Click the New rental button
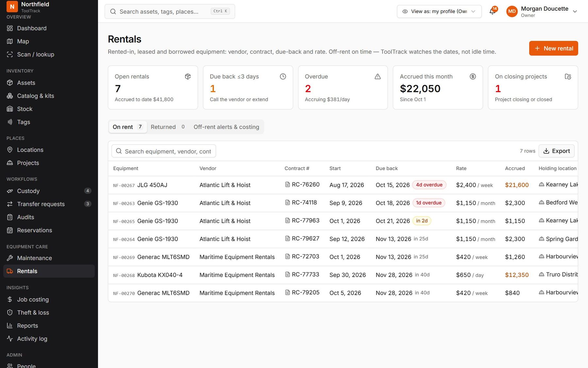The width and height of the screenshot is (588, 368). coord(553,48)
